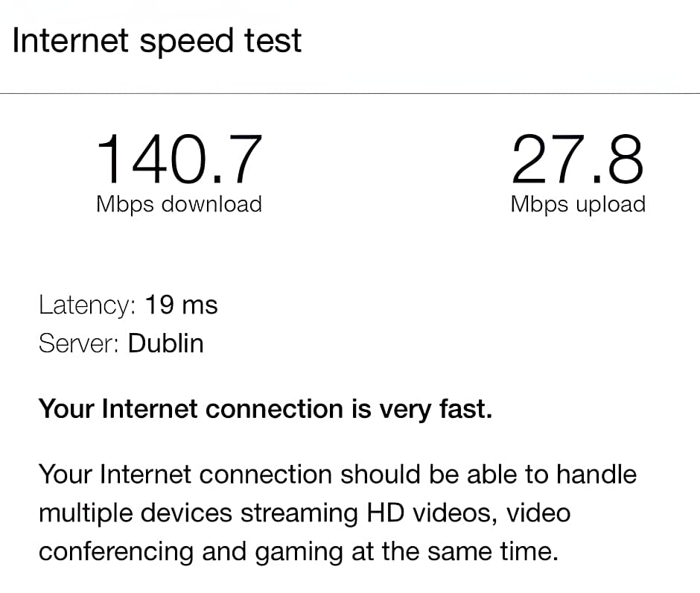Click the line ending "should be able to handle"

click(x=337, y=475)
